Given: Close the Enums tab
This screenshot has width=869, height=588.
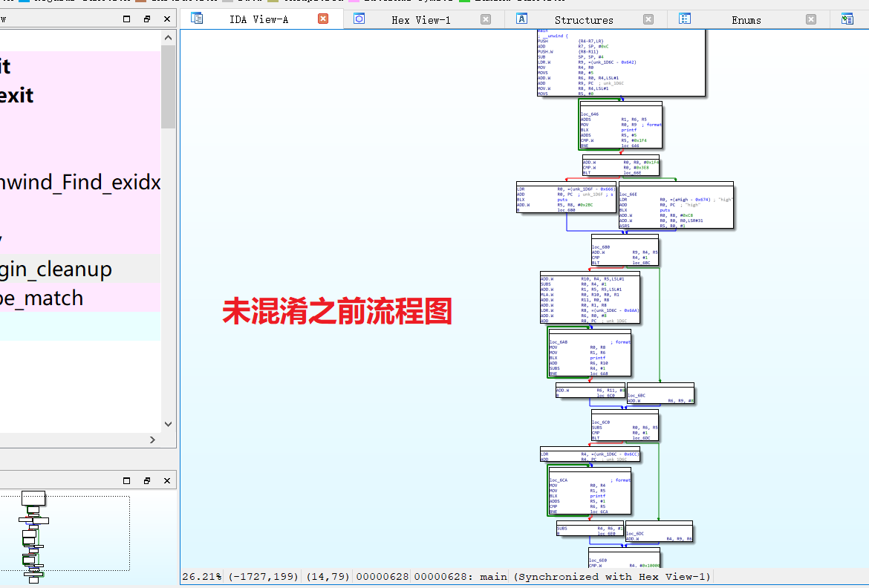Looking at the screenshot, I should click(x=811, y=19).
